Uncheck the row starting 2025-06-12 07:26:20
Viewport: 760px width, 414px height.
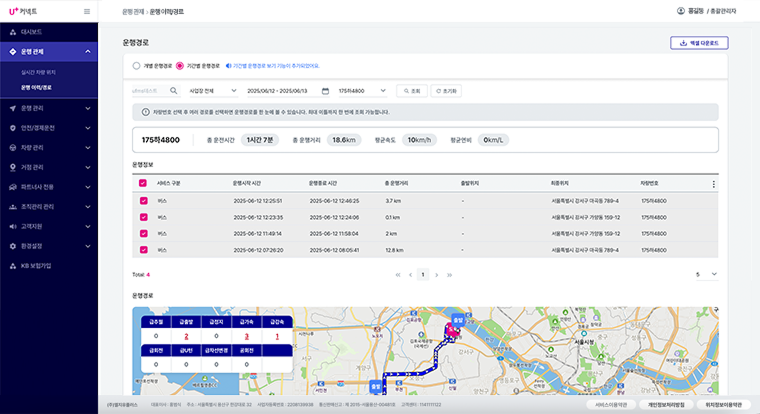tap(143, 250)
